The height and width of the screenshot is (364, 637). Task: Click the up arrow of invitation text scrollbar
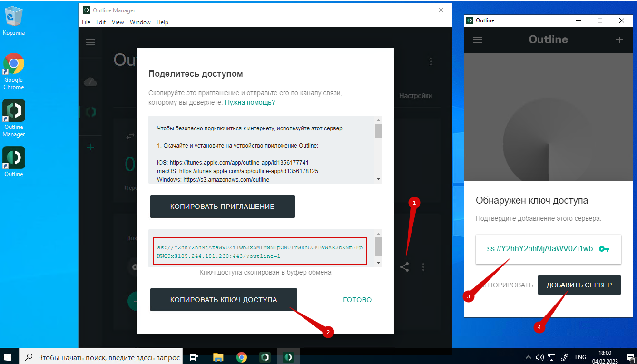(379, 120)
